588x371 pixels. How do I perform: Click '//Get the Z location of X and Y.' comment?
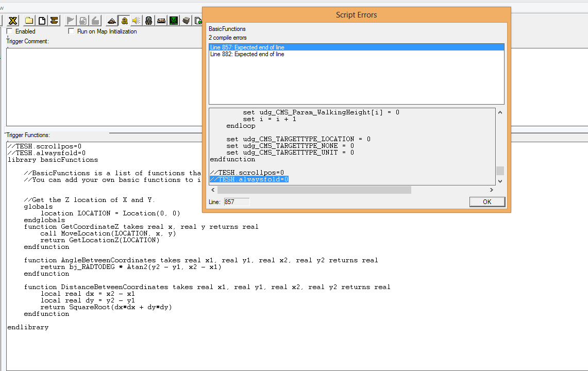pyautogui.click(x=89, y=200)
